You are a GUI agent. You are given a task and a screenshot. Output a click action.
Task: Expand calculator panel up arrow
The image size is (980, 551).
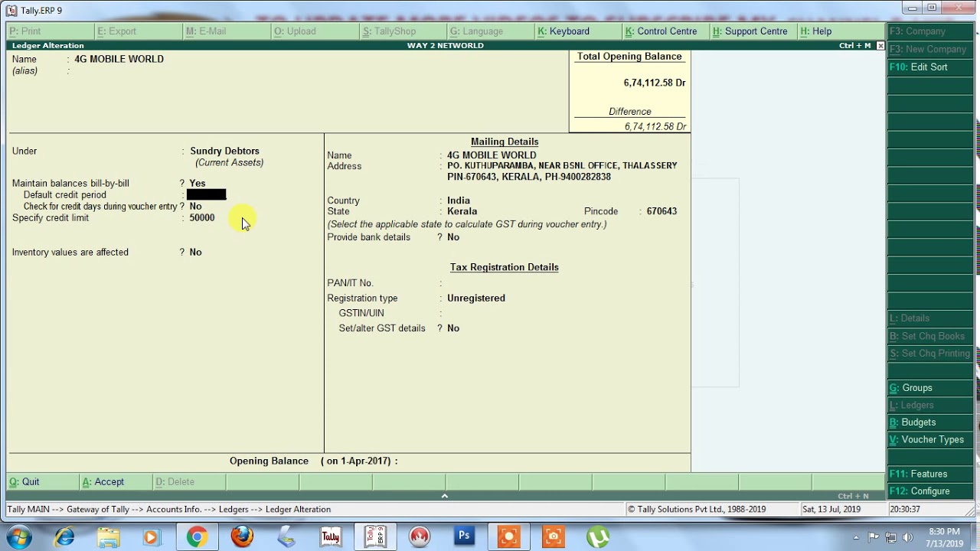pyautogui.click(x=444, y=496)
